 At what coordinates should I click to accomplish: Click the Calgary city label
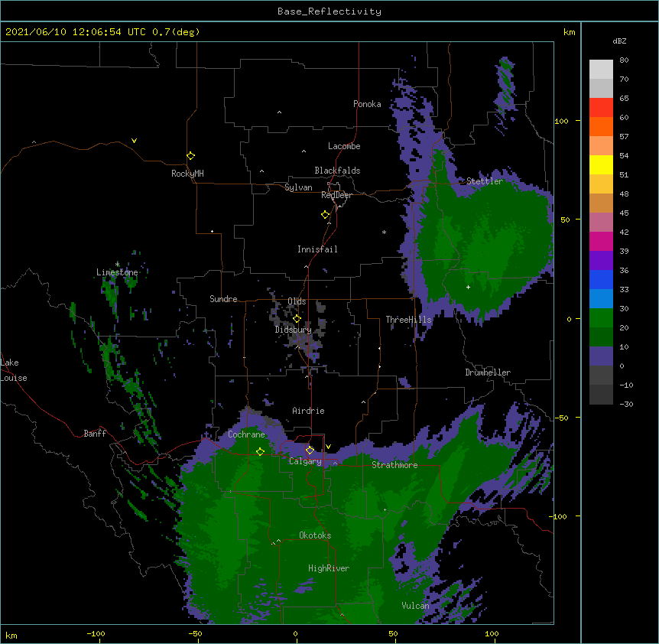[x=305, y=461]
